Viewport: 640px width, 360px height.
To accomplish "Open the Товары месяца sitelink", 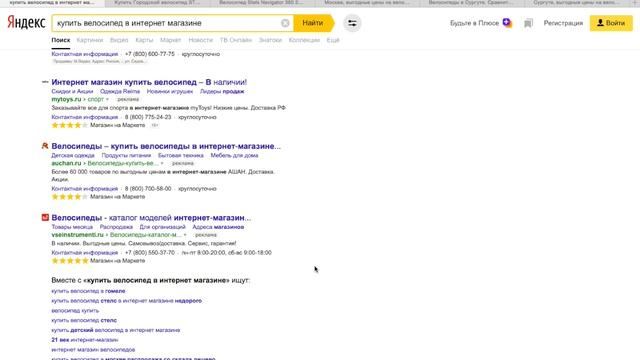I will [x=72, y=227].
